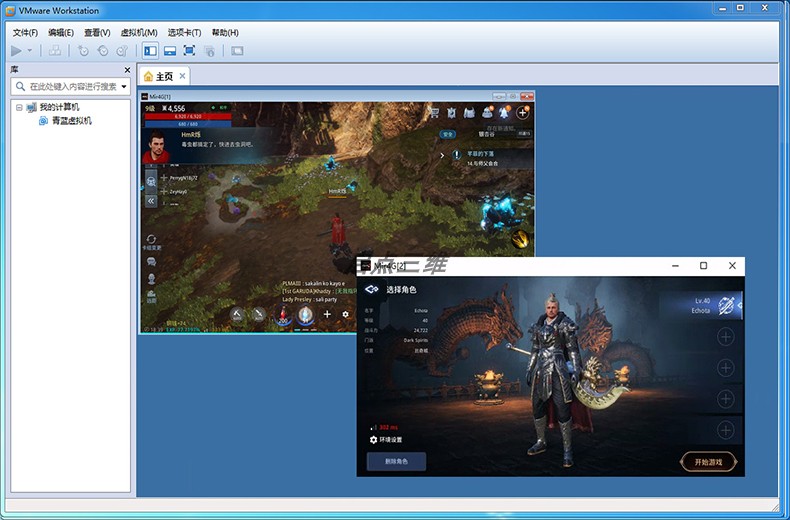790x520 pixels.
Task: Close the 主页 tab
Action: click(x=182, y=76)
